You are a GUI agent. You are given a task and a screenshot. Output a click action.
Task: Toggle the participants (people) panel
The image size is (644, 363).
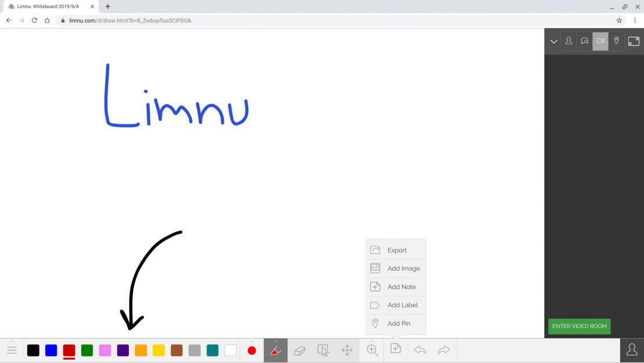tap(569, 41)
